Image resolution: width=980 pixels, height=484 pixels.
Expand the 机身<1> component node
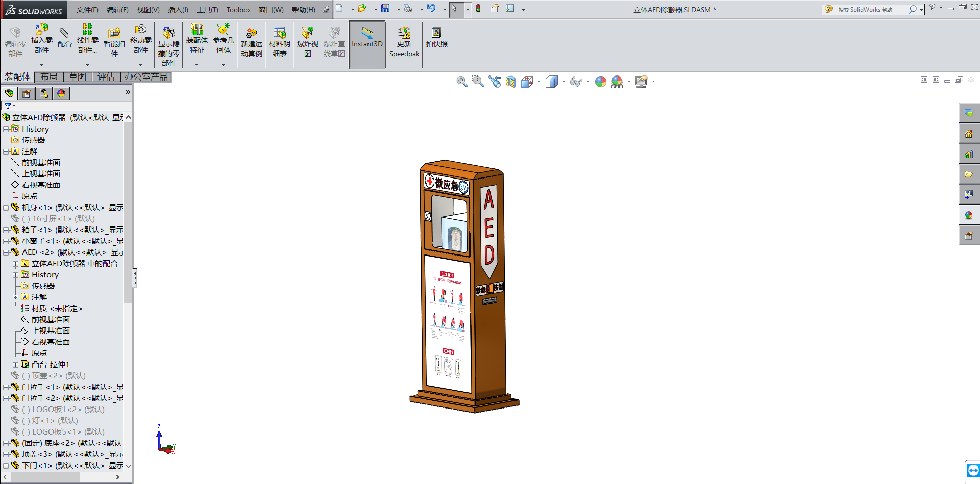pos(6,208)
